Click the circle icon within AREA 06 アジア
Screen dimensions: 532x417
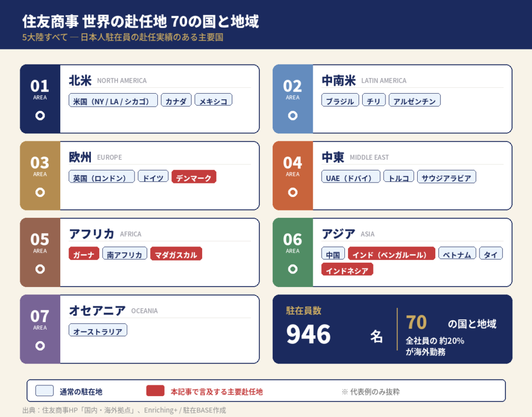[293, 269]
